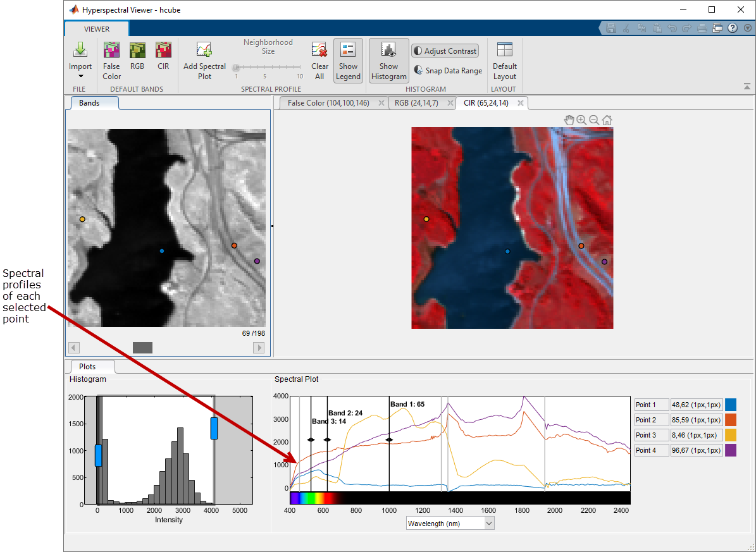Click the band scrollbar right arrow
The height and width of the screenshot is (552, 756).
click(258, 348)
